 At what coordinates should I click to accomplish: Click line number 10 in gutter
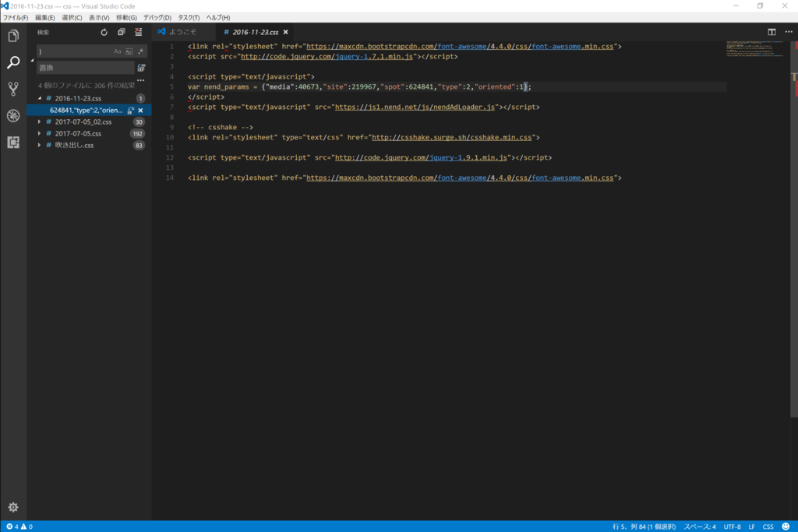[x=169, y=137]
